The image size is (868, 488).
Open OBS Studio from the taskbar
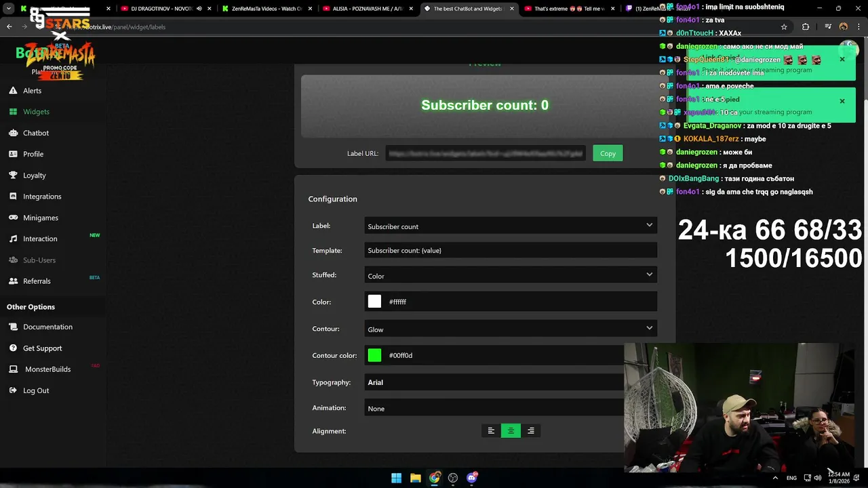453,478
